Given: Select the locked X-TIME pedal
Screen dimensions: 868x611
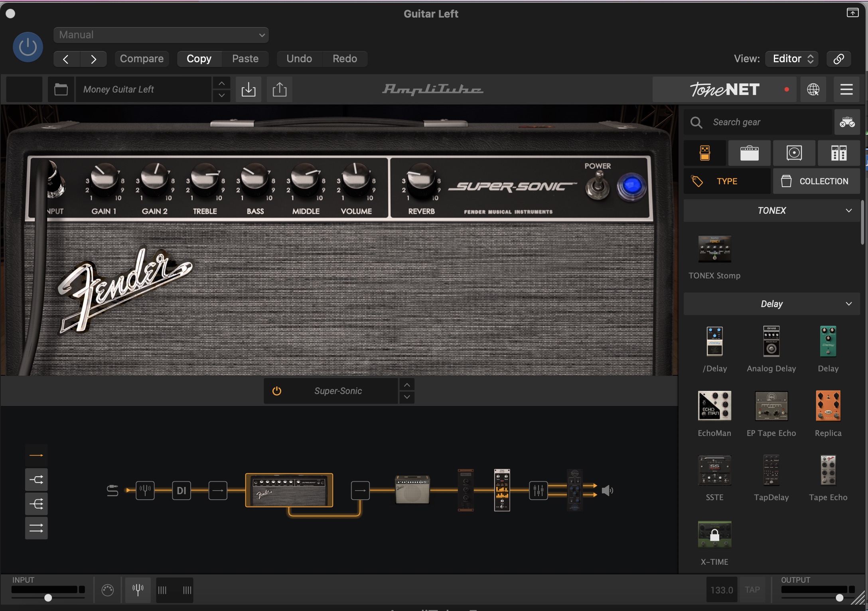Looking at the screenshot, I should (714, 534).
